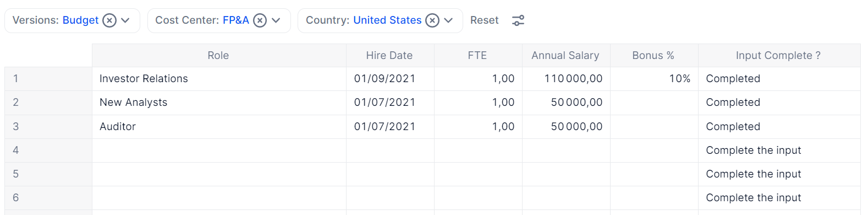Select row number 2 header
This screenshot has width=868, height=215.
click(48, 103)
